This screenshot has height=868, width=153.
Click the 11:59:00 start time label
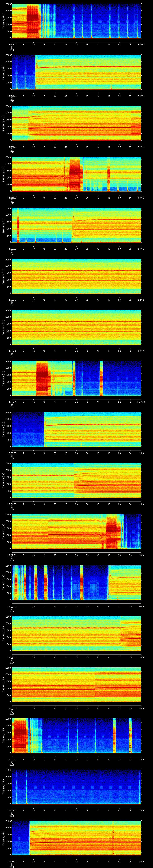(12, 402)
